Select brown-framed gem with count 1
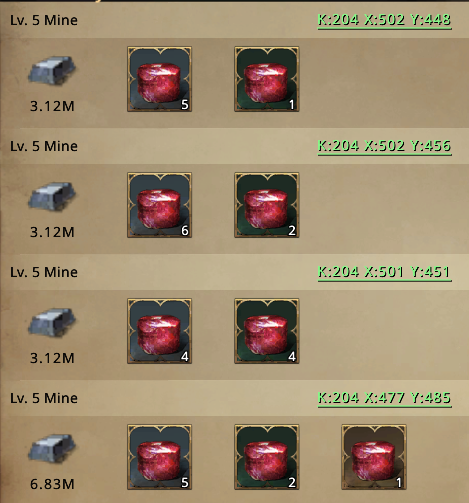The width and height of the screenshot is (469, 503). [x=374, y=457]
